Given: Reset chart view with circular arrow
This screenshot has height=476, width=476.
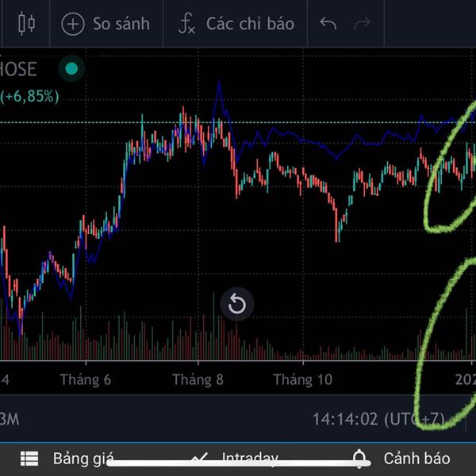Looking at the screenshot, I should [237, 304].
